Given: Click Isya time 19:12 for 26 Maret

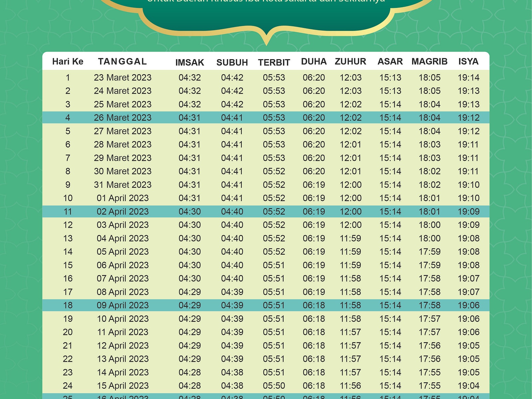Looking at the screenshot, I should pos(468,118).
